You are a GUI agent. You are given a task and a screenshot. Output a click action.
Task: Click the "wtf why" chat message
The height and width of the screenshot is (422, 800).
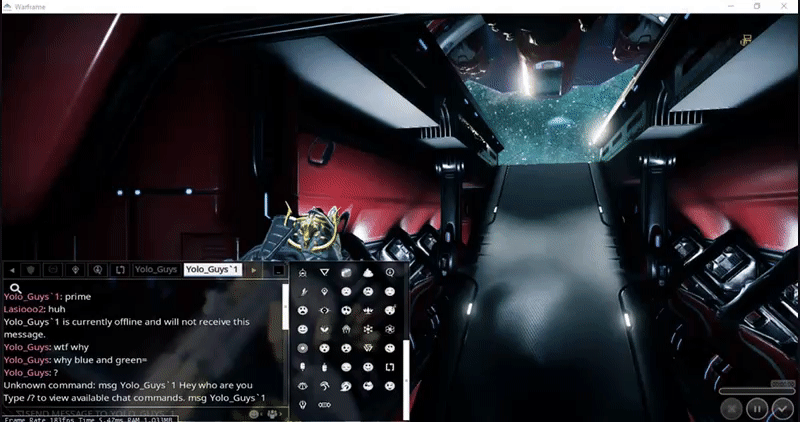[x=71, y=347]
